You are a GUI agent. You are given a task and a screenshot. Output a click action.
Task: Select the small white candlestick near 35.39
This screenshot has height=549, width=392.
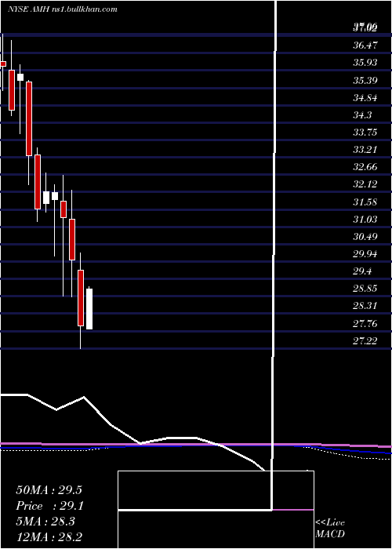point(20,77)
